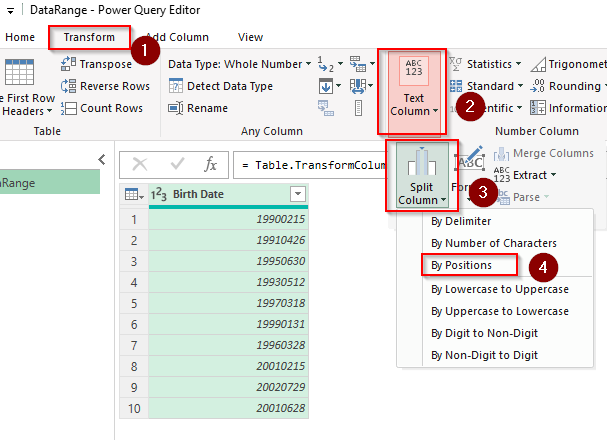
Task: Open Fill dropdown with down arrow icon
Action: pyautogui.click(x=329, y=86)
